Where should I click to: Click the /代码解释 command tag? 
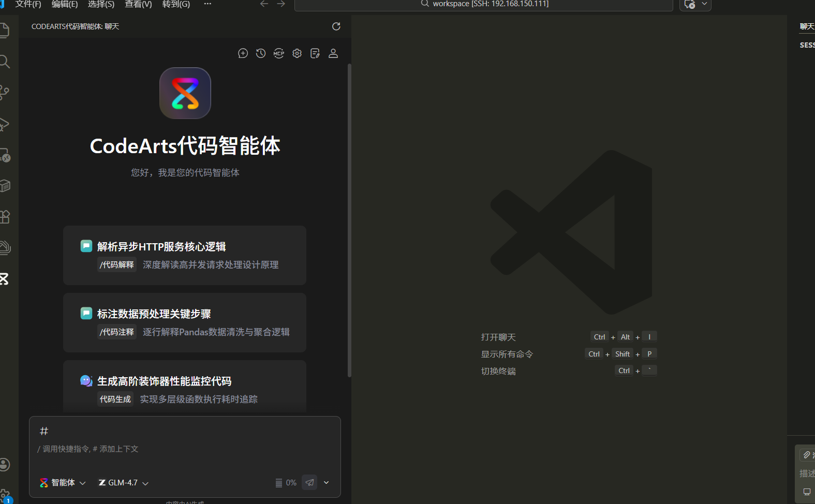[117, 264]
